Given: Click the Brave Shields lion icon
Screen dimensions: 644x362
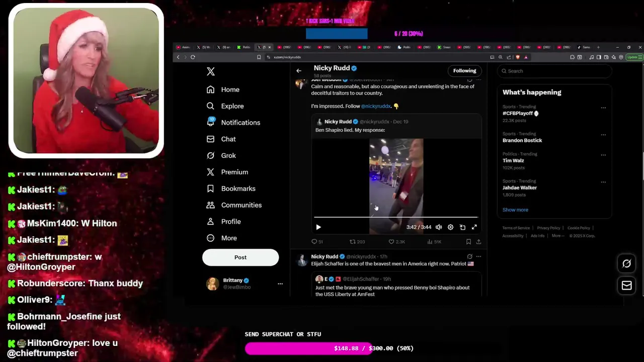Looking at the screenshot, I should click(518, 57).
